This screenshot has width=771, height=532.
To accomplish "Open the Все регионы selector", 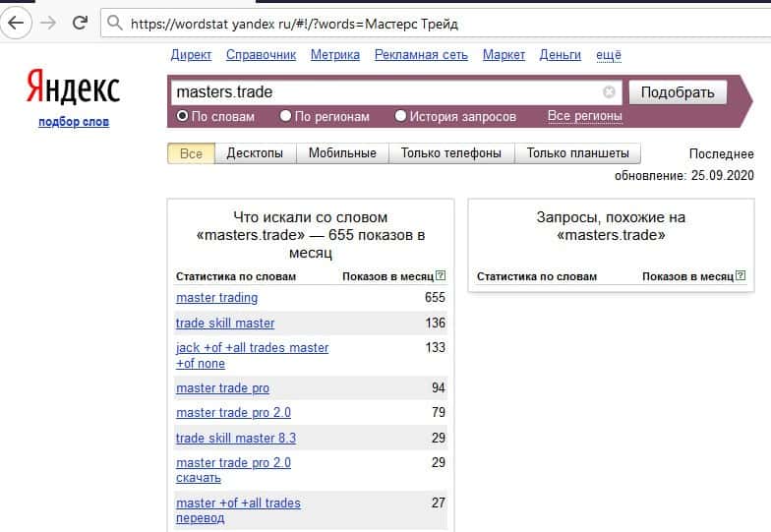I will [x=584, y=116].
